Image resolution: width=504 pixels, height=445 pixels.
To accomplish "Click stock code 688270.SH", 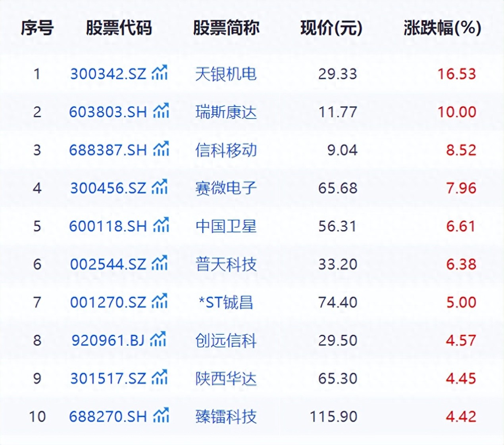I will coord(108,417).
